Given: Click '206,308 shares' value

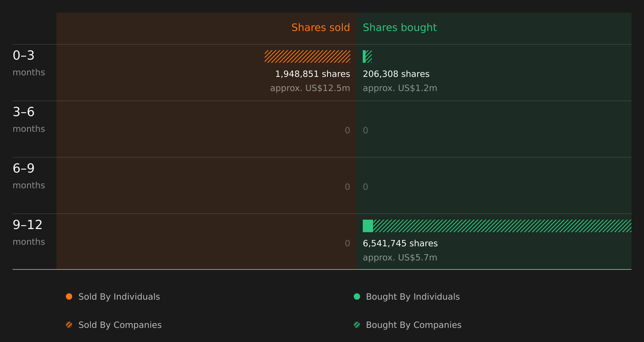Looking at the screenshot, I should [396, 74].
